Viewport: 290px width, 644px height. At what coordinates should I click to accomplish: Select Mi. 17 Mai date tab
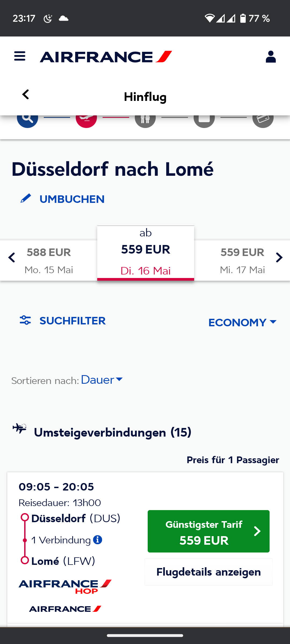tap(242, 260)
